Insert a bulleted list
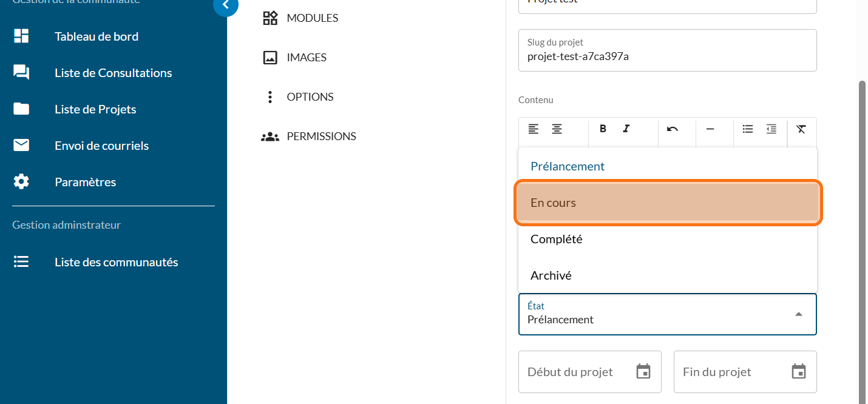The width and height of the screenshot is (868, 404). (748, 129)
